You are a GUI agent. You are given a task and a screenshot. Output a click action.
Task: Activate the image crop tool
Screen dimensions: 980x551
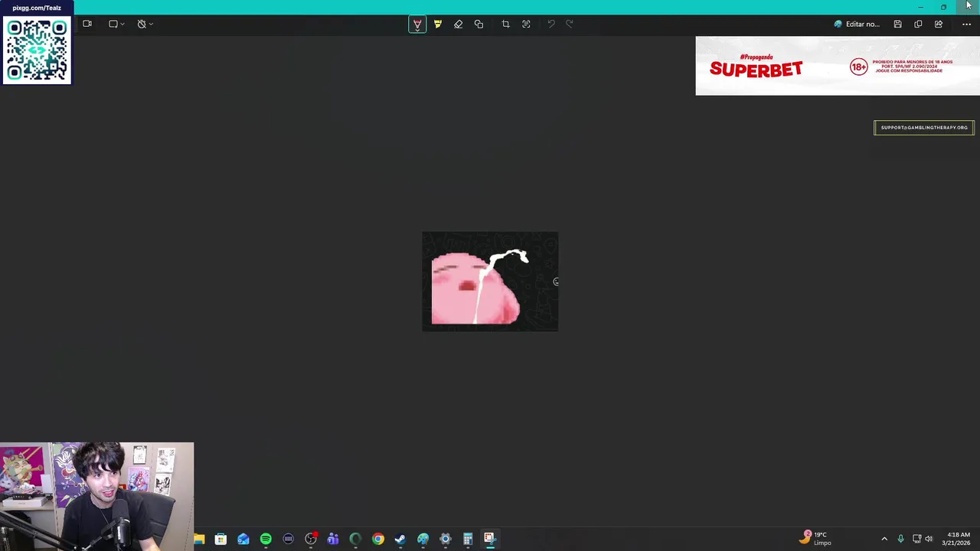pyautogui.click(x=505, y=24)
